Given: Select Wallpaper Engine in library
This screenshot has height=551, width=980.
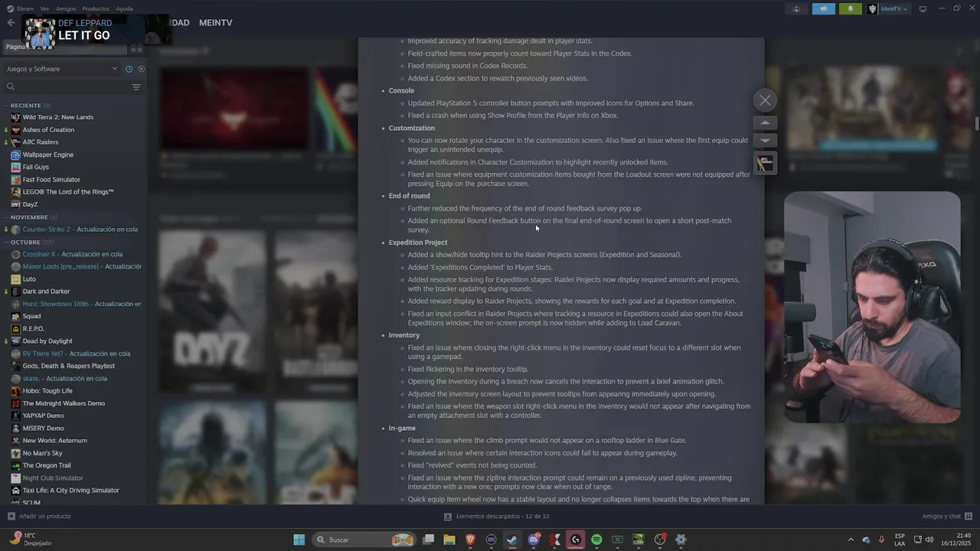Looking at the screenshot, I should [x=48, y=155].
